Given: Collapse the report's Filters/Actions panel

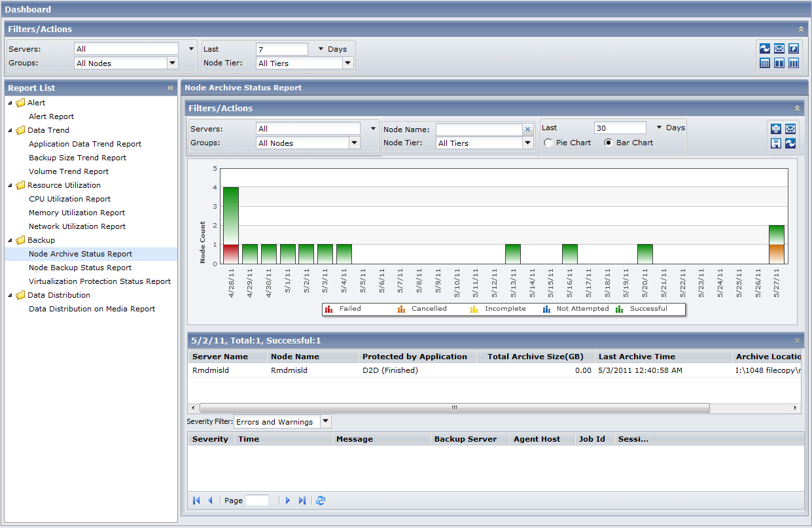Looking at the screenshot, I should pos(797,108).
